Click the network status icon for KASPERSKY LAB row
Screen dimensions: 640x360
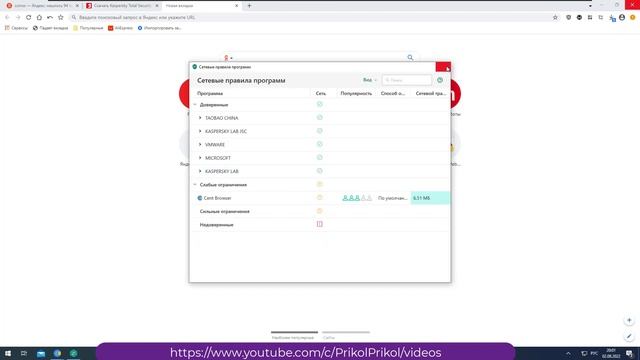(x=320, y=171)
